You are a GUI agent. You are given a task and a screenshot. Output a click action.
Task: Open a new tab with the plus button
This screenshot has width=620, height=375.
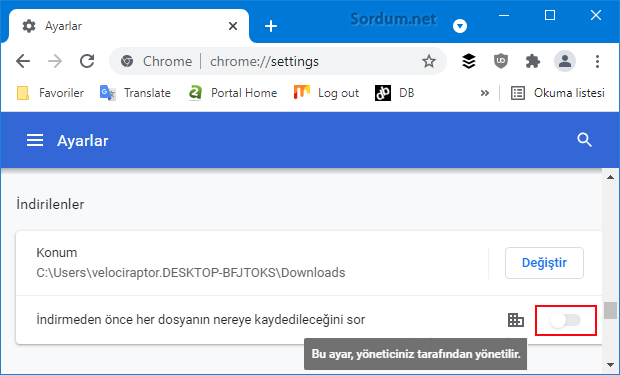click(271, 26)
